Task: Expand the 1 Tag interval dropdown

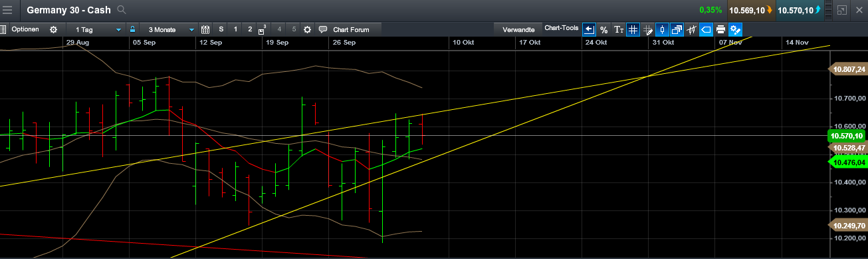Action: [96, 30]
